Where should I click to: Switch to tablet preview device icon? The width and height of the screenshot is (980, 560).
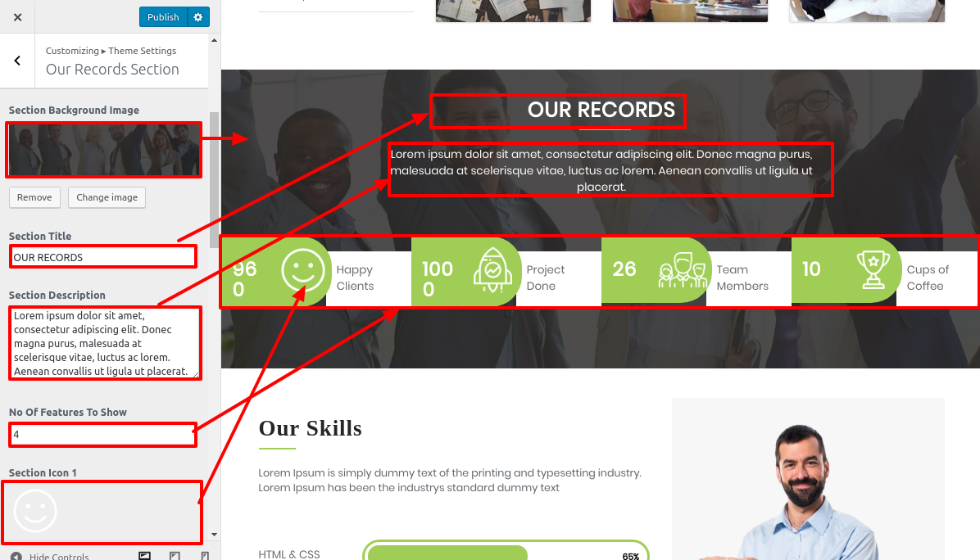click(x=175, y=556)
